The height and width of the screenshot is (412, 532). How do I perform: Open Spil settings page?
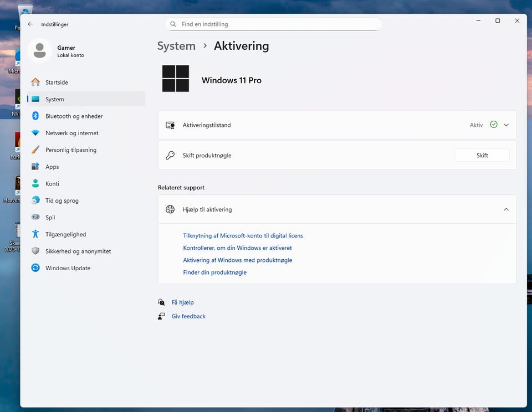click(50, 218)
